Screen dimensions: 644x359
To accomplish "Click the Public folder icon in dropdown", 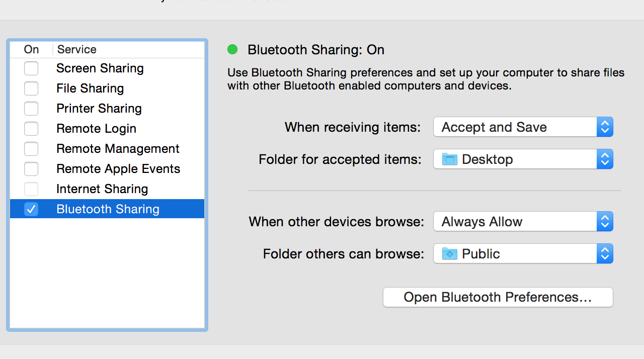I will (x=449, y=254).
